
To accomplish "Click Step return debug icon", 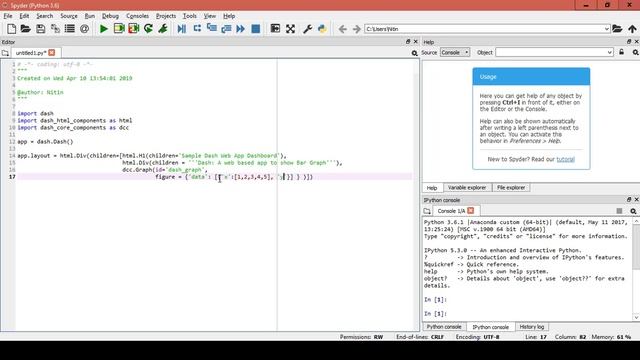I will (226, 29).
